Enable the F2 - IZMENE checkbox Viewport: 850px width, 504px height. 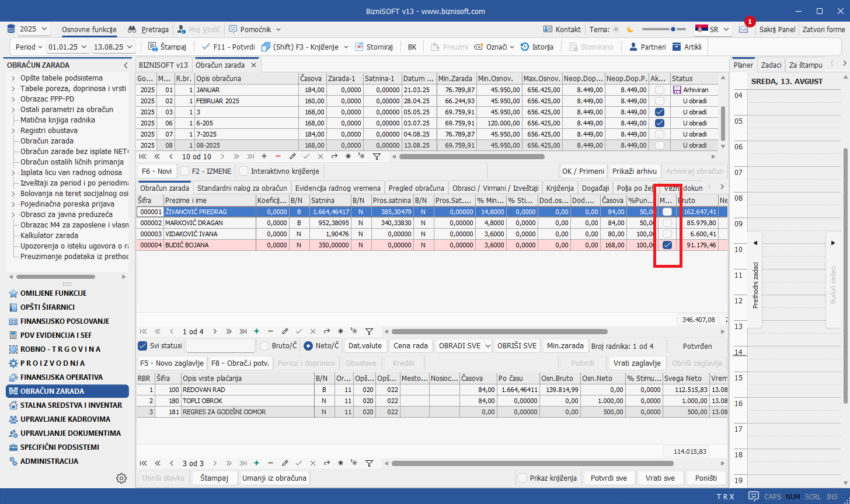(x=184, y=171)
